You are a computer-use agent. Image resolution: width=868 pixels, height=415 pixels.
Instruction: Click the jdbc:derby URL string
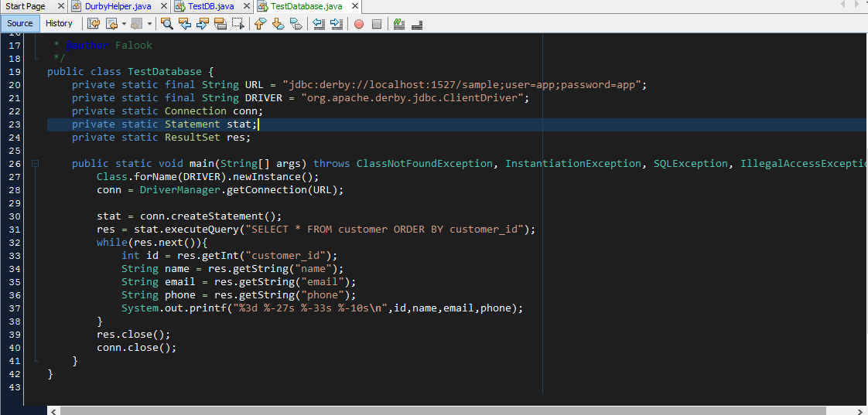(x=461, y=85)
